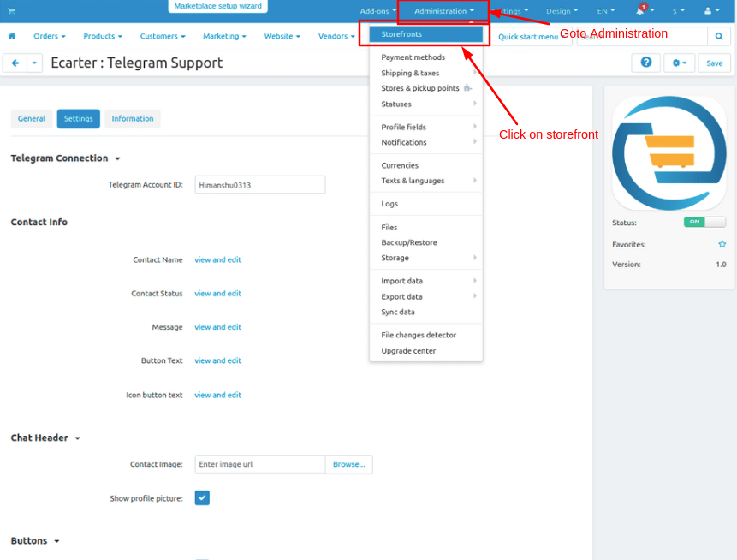Click the Save button
Screen dimensions: 737x560
pyautogui.click(x=714, y=63)
